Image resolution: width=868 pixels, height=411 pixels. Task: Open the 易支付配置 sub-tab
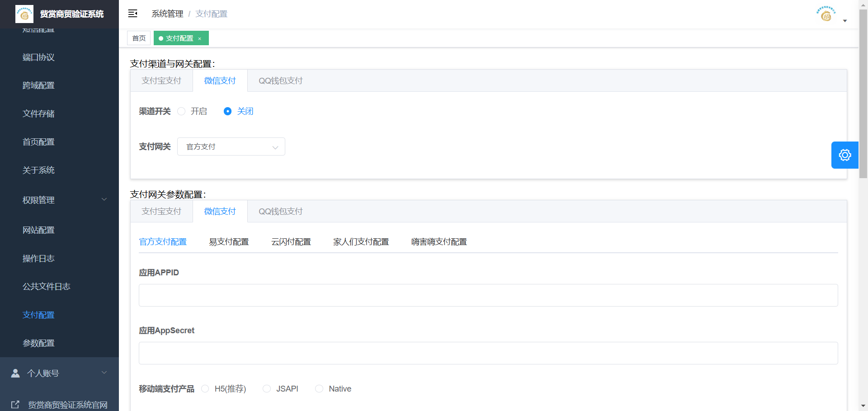coord(229,242)
